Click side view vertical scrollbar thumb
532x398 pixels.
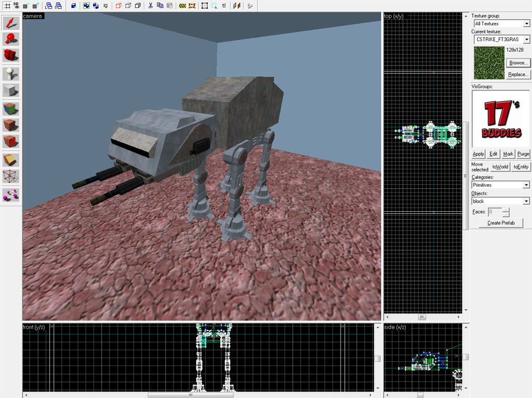tap(466, 356)
